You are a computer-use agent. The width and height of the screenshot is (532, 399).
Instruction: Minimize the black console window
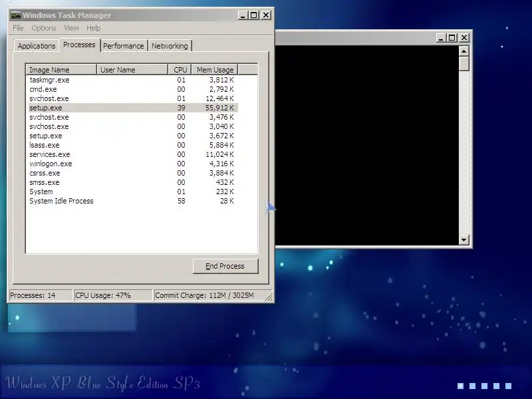tap(441, 38)
